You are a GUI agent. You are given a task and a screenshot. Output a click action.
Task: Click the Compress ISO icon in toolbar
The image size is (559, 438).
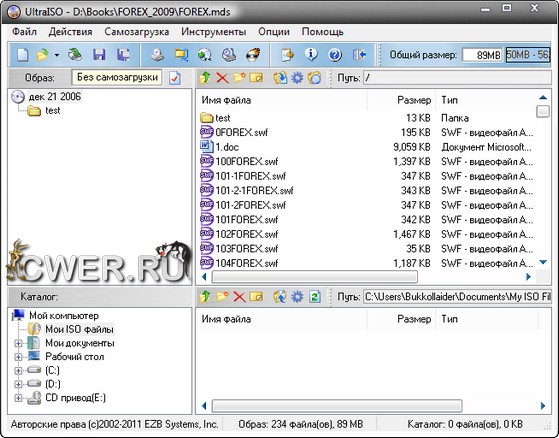pos(181,55)
